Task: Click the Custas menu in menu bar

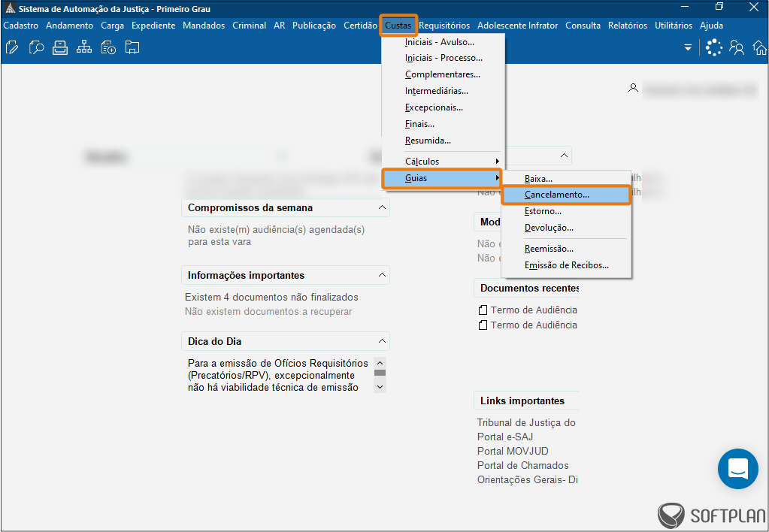Action: click(398, 26)
